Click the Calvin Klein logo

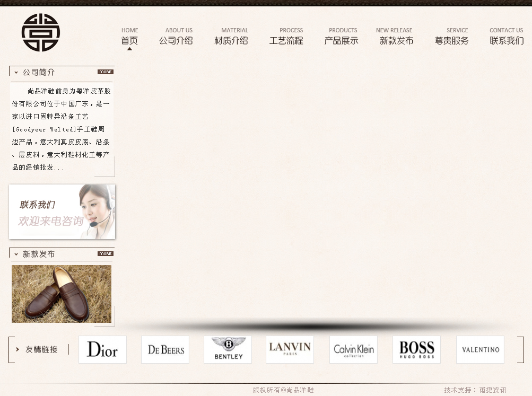(x=353, y=350)
